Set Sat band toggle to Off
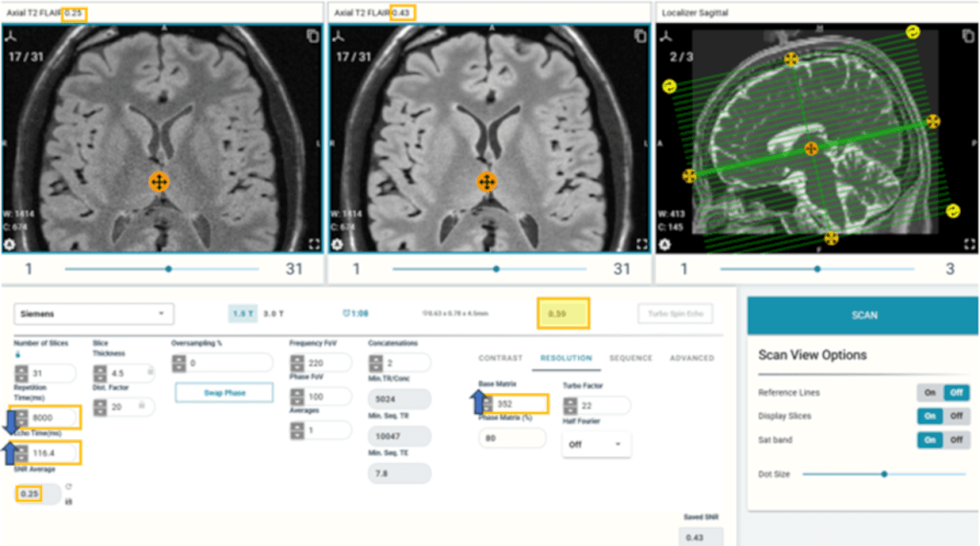 click(x=957, y=440)
